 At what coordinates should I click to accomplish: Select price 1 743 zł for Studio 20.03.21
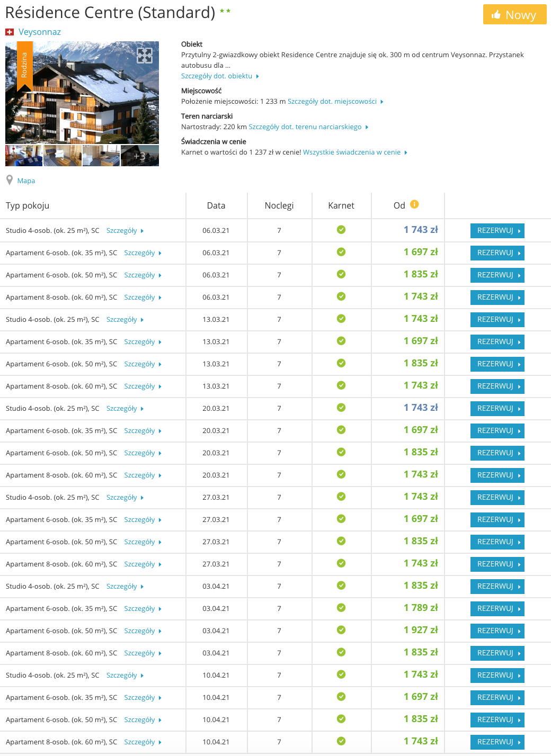[x=421, y=408]
